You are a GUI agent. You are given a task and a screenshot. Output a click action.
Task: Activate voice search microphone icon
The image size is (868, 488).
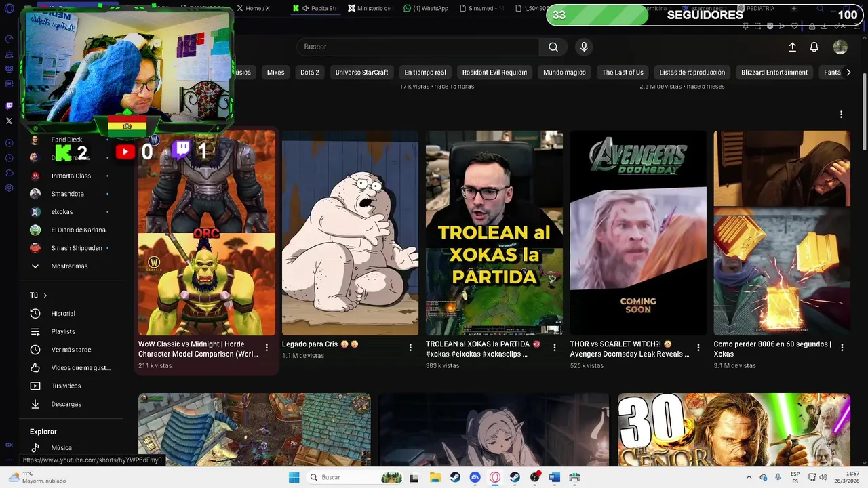click(x=584, y=47)
